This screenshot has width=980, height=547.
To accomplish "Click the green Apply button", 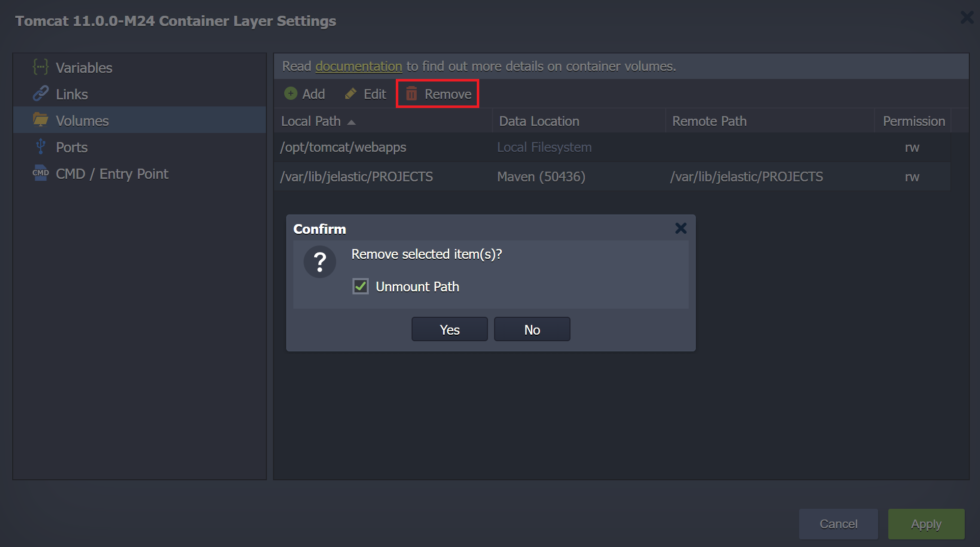I will click(926, 524).
